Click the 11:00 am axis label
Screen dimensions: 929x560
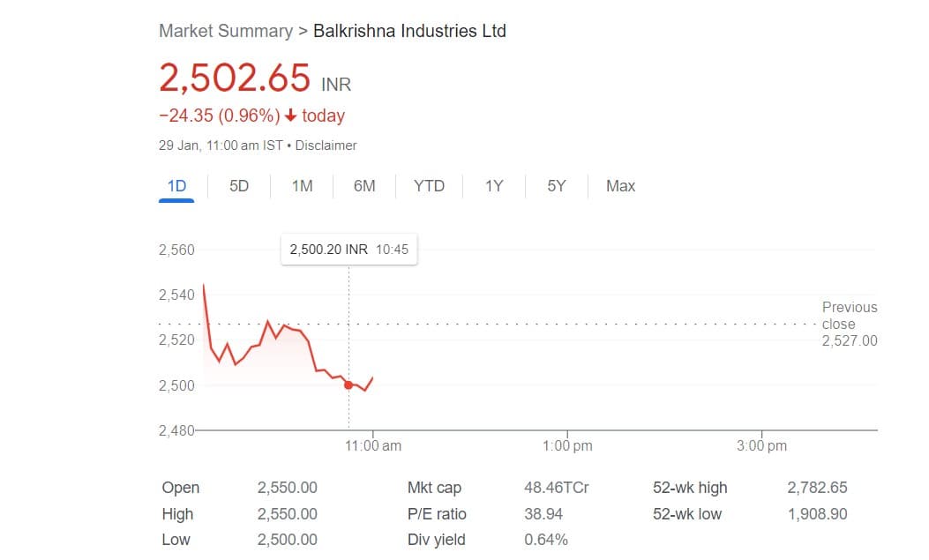click(x=373, y=445)
